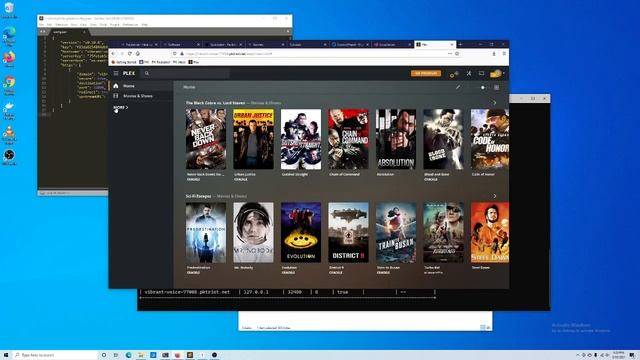Open the Plex hamburger menu
Viewport: 640px width, 360px height.
(116, 73)
